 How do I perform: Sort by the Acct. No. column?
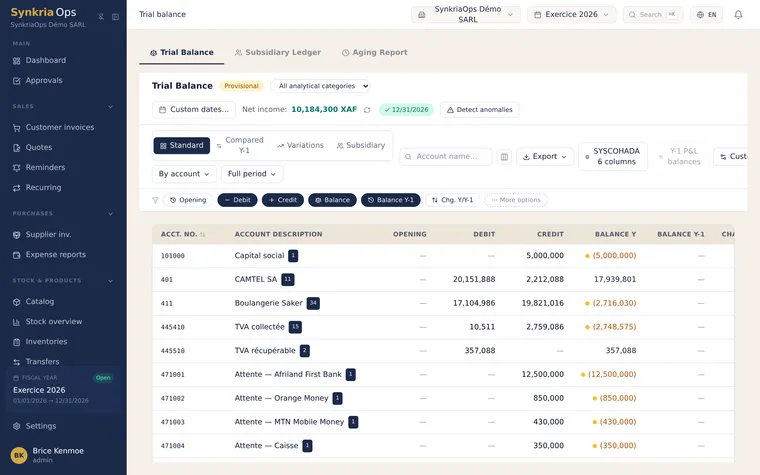click(x=183, y=234)
